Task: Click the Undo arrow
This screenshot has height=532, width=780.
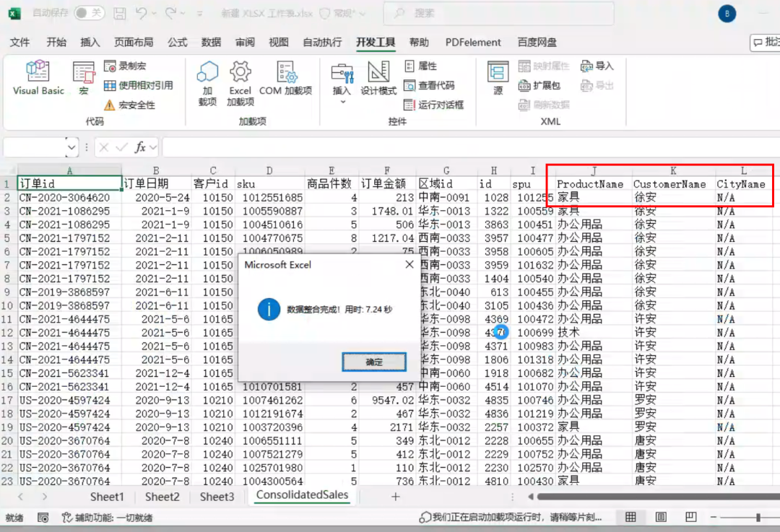Action: tap(142, 13)
